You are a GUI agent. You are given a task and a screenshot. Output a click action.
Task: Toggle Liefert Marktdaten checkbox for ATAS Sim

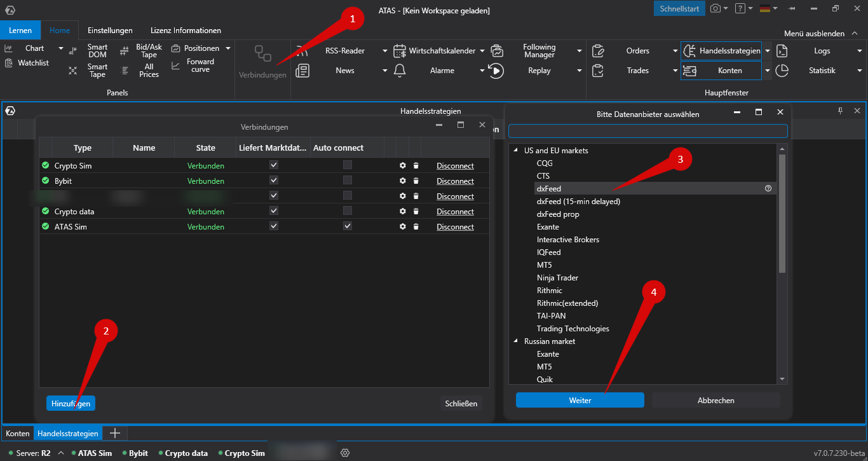coord(274,226)
